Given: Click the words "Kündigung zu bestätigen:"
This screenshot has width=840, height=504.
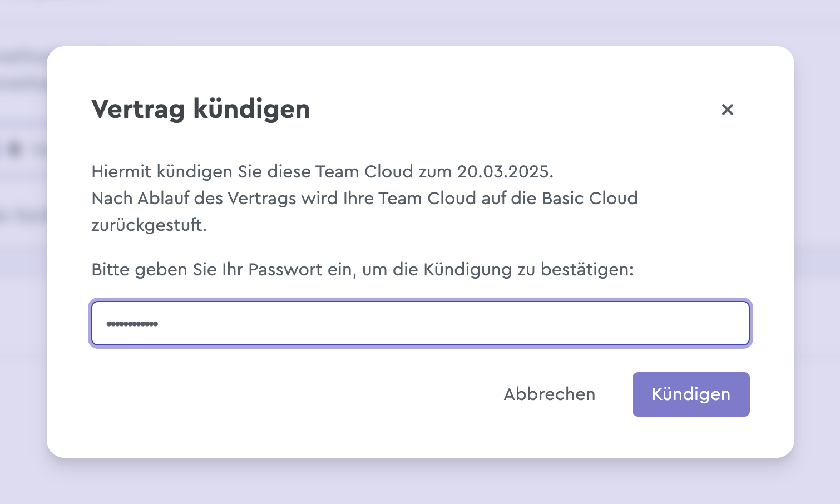Looking at the screenshot, I should point(528,270).
